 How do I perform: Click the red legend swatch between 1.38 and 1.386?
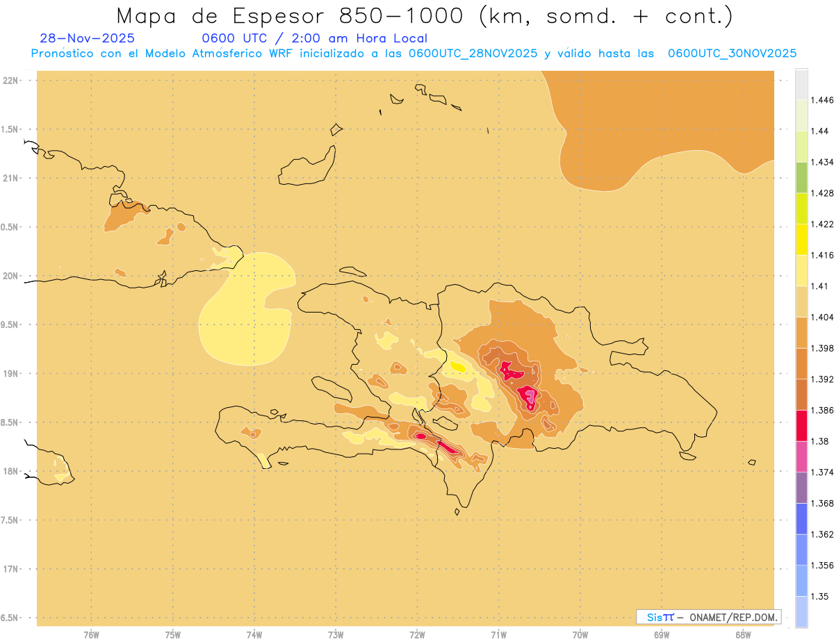coord(801,425)
